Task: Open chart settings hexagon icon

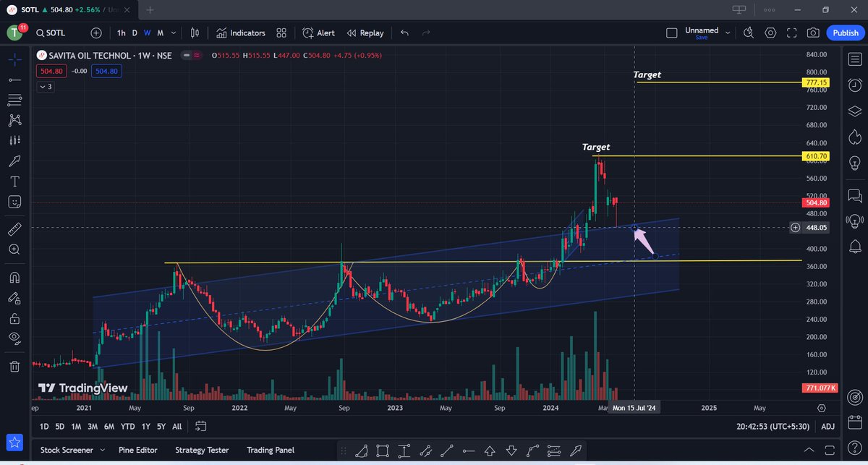Action: (770, 33)
